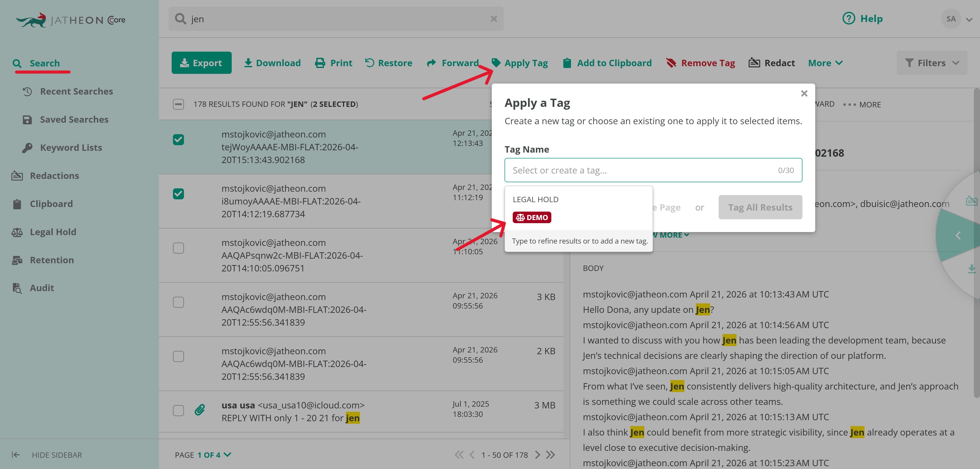Screen dimensions: 980x469
Task: Print selected messages
Action: [x=334, y=63]
